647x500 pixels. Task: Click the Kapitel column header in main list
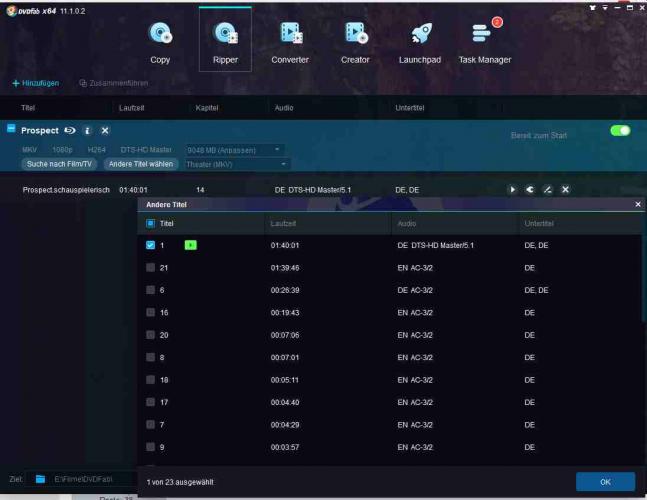207,108
